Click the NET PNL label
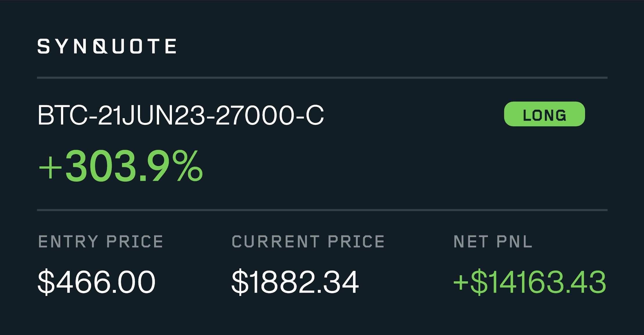644x335 pixels. point(493,242)
